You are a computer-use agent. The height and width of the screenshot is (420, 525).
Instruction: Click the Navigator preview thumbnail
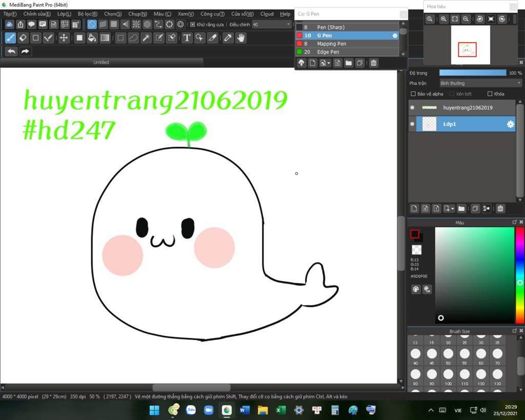(471, 45)
